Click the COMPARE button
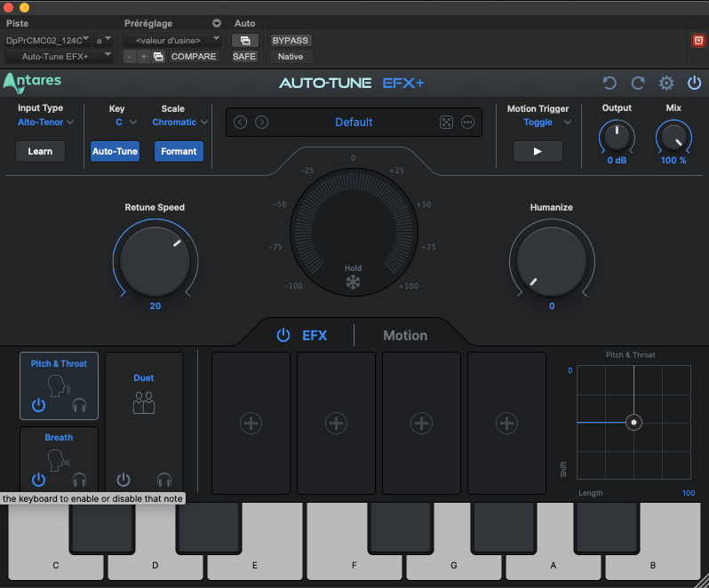709x588 pixels. (x=194, y=57)
